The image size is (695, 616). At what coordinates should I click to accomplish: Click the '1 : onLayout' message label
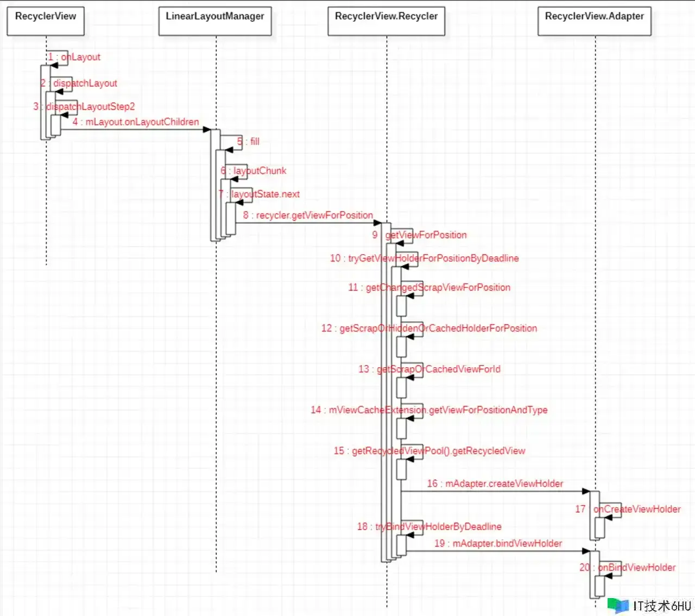pos(74,57)
